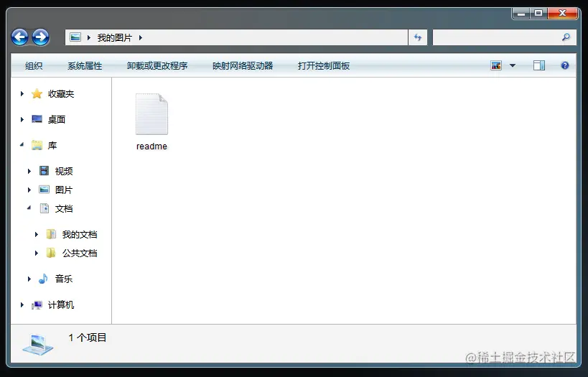Viewport: 588px width, 377px height.
Task: Click 系统属性 in the toolbar
Action: pyautogui.click(x=85, y=66)
